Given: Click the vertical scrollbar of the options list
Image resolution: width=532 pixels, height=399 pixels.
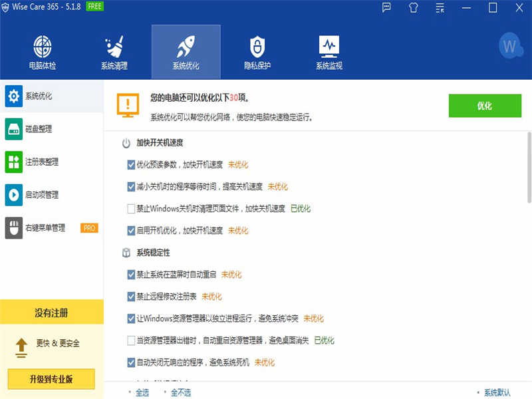Looking at the screenshot, I should (529, 168).
